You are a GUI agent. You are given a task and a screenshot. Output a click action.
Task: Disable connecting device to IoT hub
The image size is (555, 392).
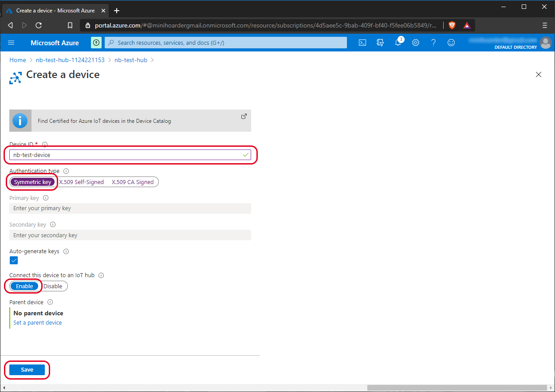pos(53,286)
